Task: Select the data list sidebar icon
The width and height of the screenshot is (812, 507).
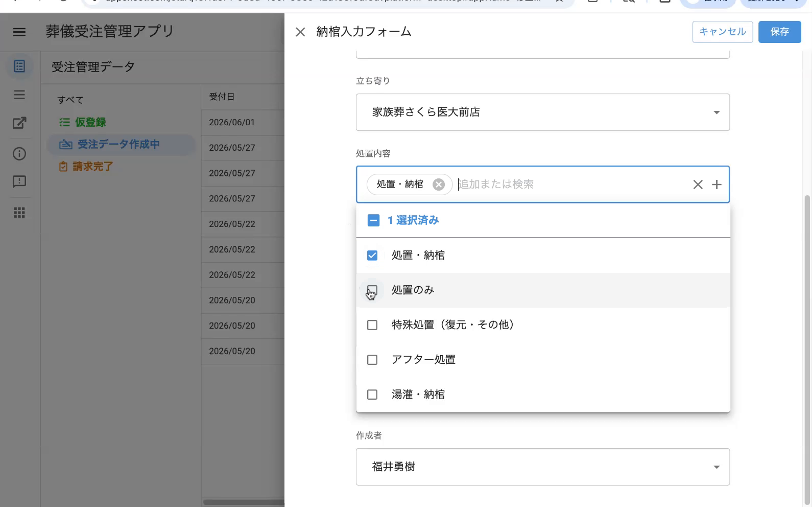Action: click(19, 66)
